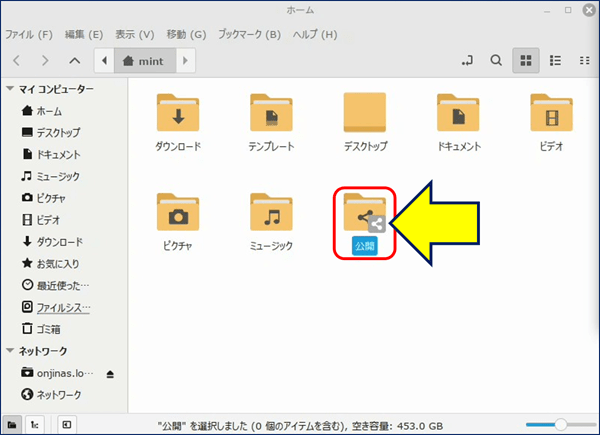Click the highlighted 公開 folder label
The width and height of the screenshot is (600, 435).
[365, 246]
